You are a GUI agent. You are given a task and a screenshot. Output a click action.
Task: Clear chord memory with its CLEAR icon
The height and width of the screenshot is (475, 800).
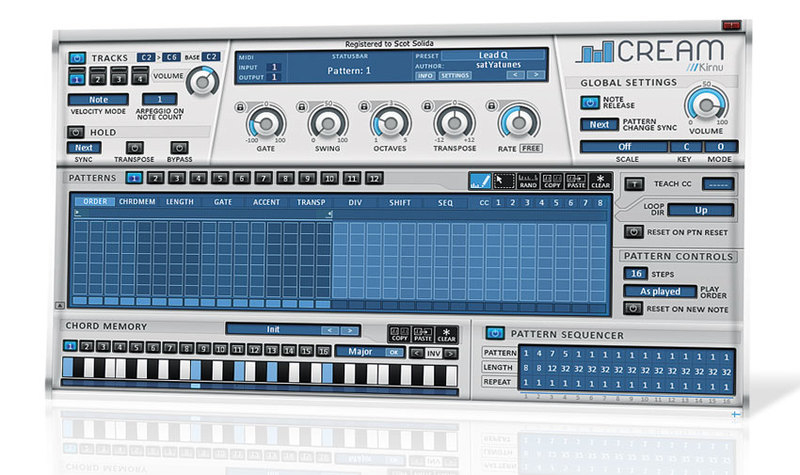(446, 334)
